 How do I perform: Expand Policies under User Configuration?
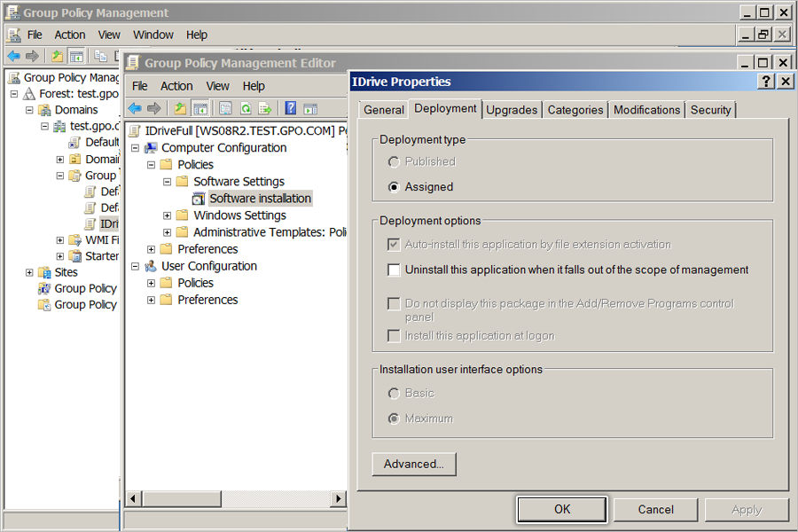(151, 283)
